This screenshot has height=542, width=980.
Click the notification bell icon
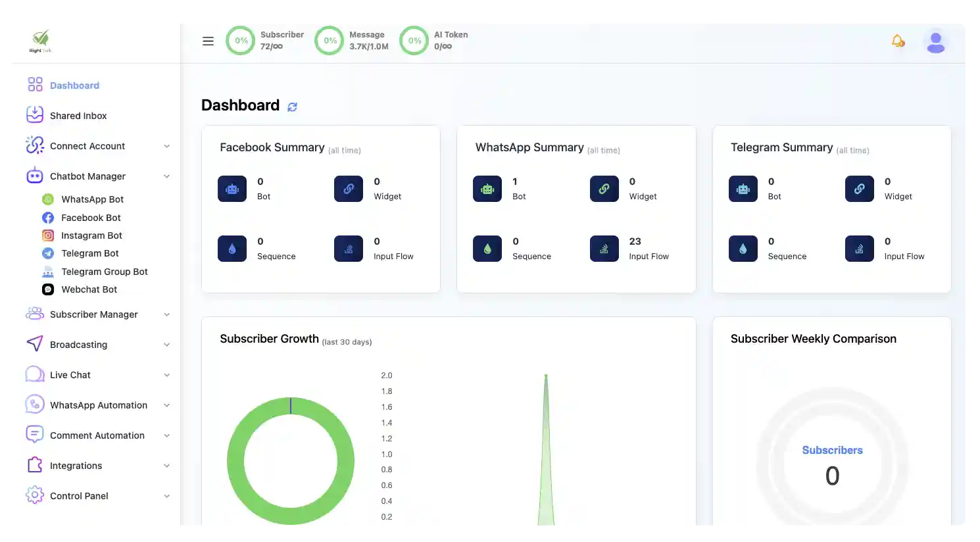pyautogui.click(x=898, y=41)
